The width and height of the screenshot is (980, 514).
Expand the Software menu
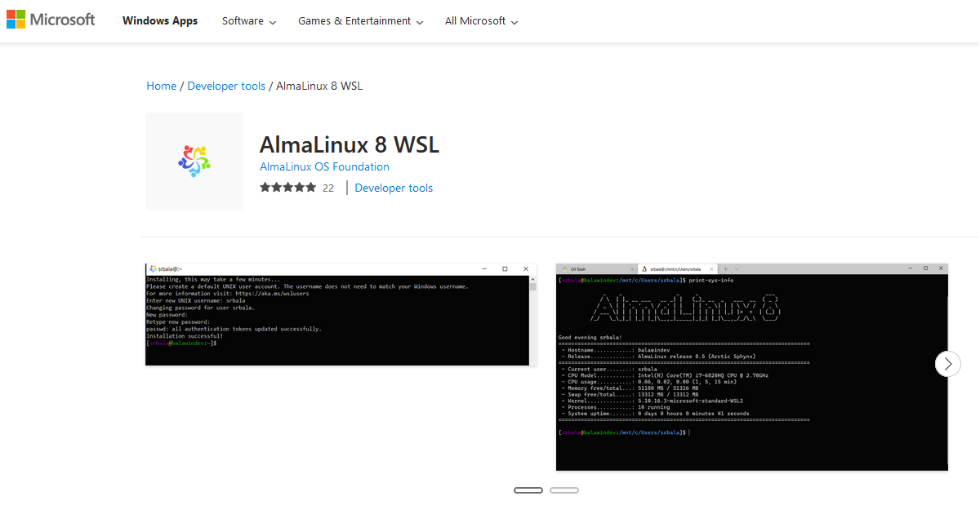249,21
